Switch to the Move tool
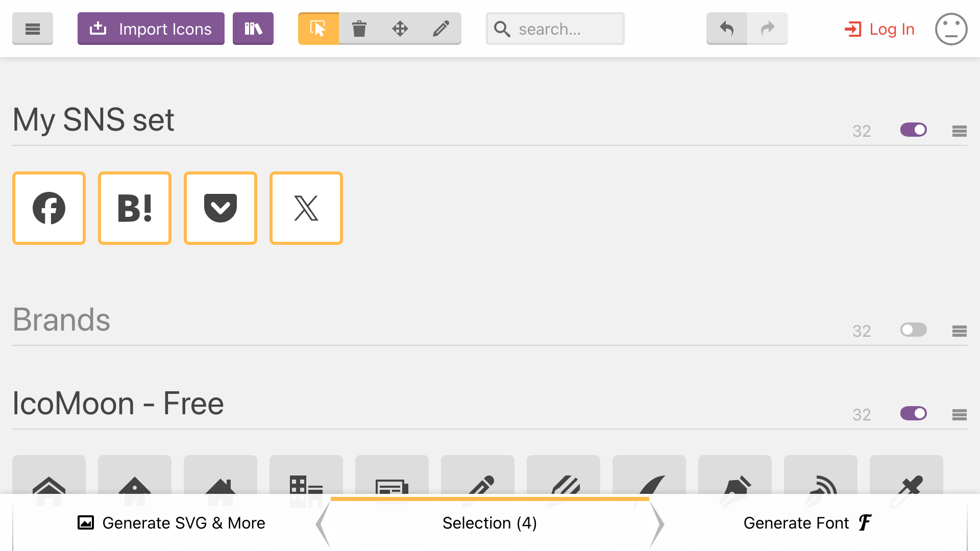 point(400,29)
